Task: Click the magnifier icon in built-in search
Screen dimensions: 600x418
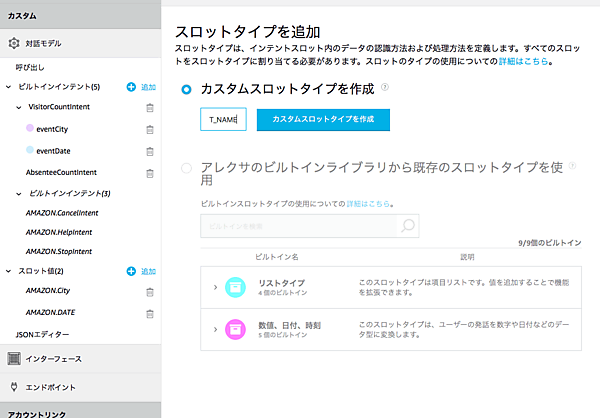Action: [x=408, y=226]
